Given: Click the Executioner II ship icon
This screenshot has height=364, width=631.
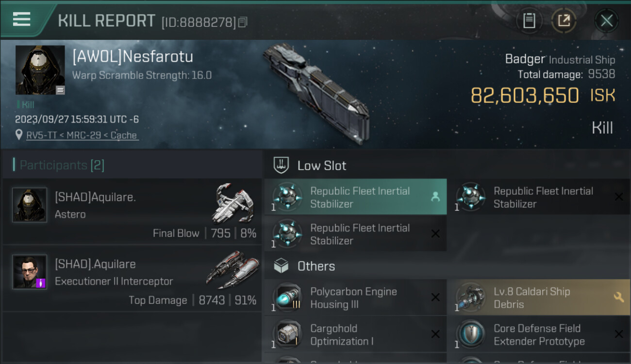Looking at the screenshot, I should pyautogui.click(x=232, y=270).
